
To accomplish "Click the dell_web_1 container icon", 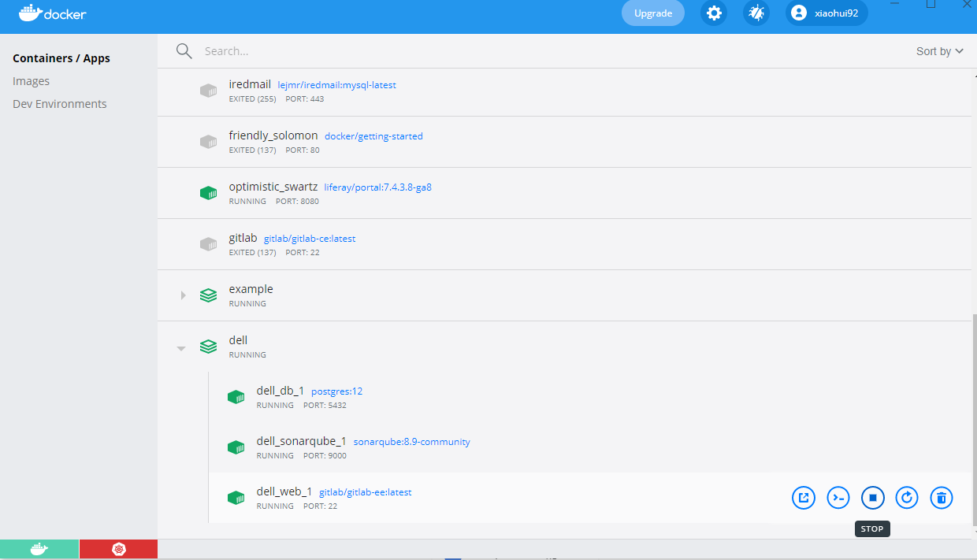I will (236, 498).
